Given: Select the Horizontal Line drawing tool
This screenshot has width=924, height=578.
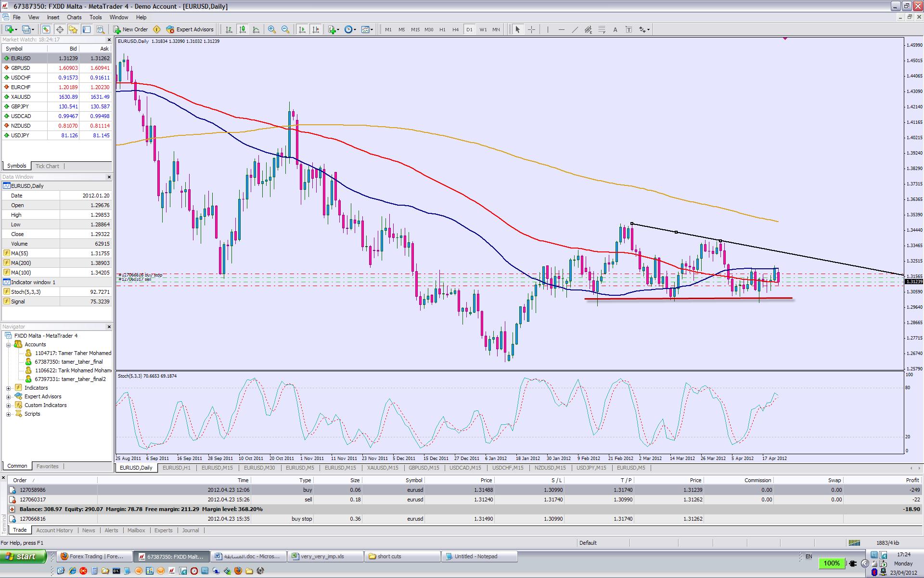Looking at the screenshot, I should tap(561, 29).
